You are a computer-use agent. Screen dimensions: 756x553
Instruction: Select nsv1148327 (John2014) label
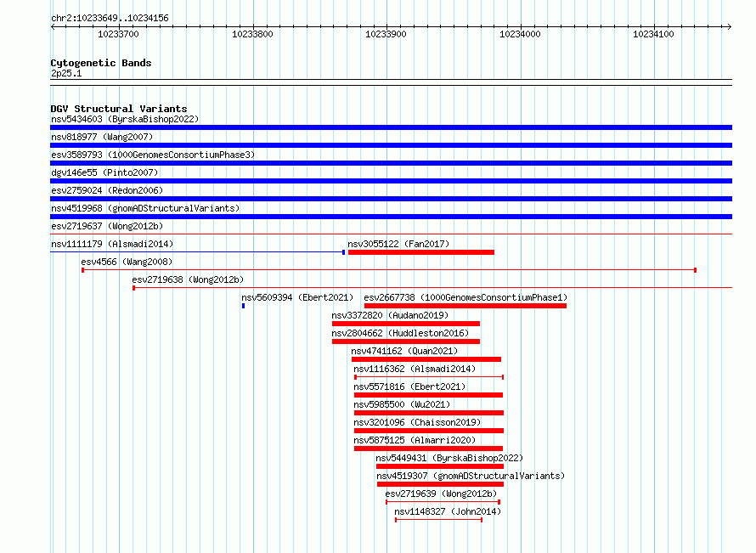[x=448, y=511]
